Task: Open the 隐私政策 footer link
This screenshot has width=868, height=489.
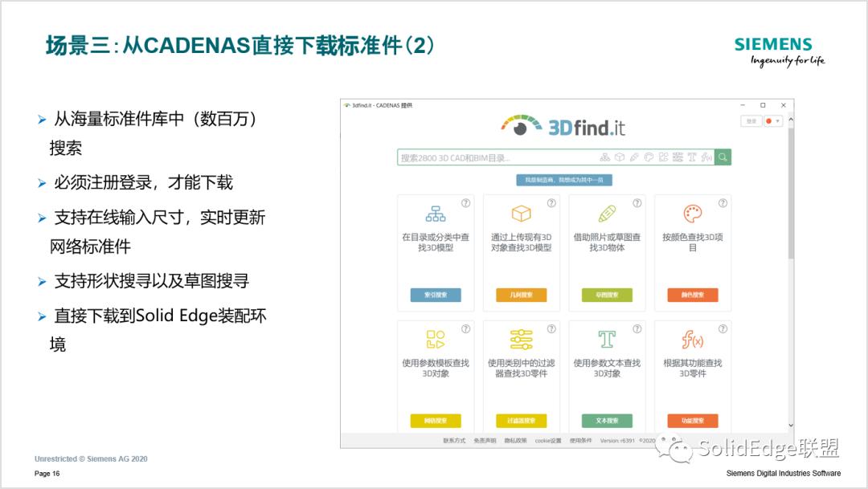Action: 515,441
